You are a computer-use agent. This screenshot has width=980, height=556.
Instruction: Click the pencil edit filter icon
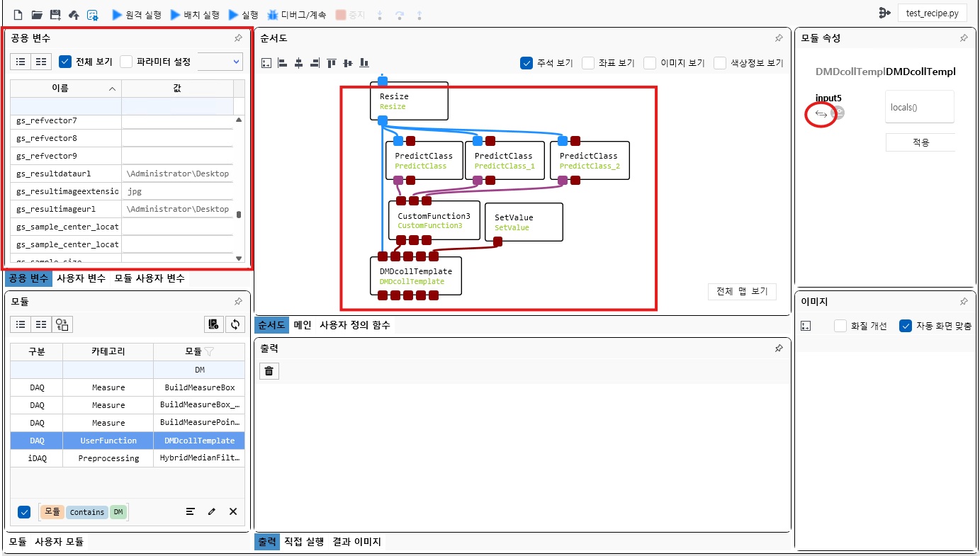(x=212, y=511)
